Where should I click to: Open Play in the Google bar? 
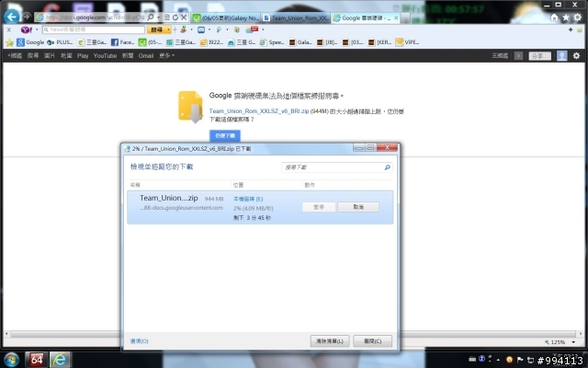(x=83, y=55)
